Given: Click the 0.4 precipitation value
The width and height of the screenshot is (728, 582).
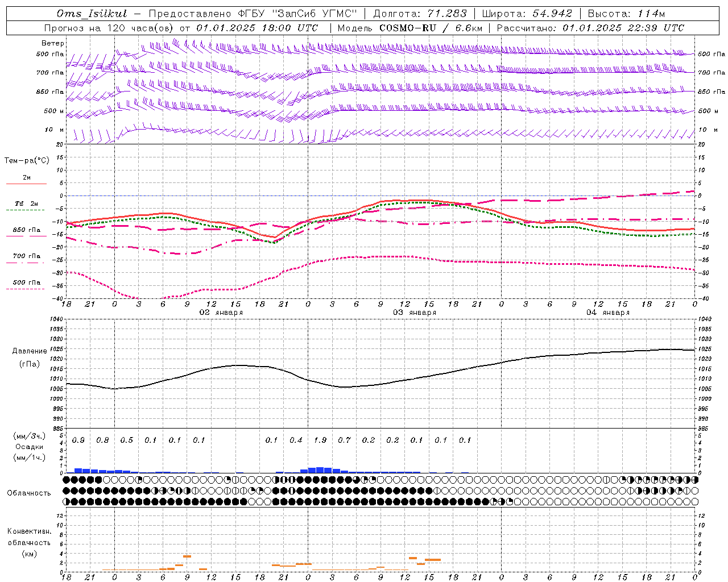Looking at the screenshot, I should click(x=296, y=440).
